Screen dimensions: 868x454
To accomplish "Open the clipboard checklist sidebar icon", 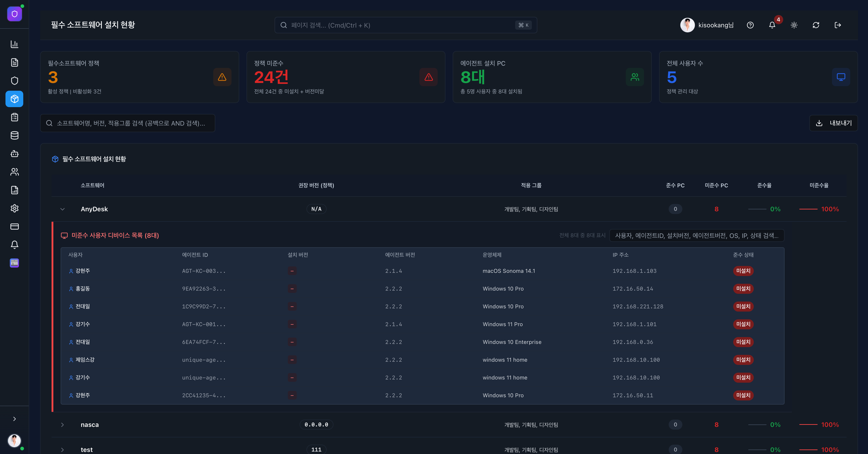I will tap(15, 117).
